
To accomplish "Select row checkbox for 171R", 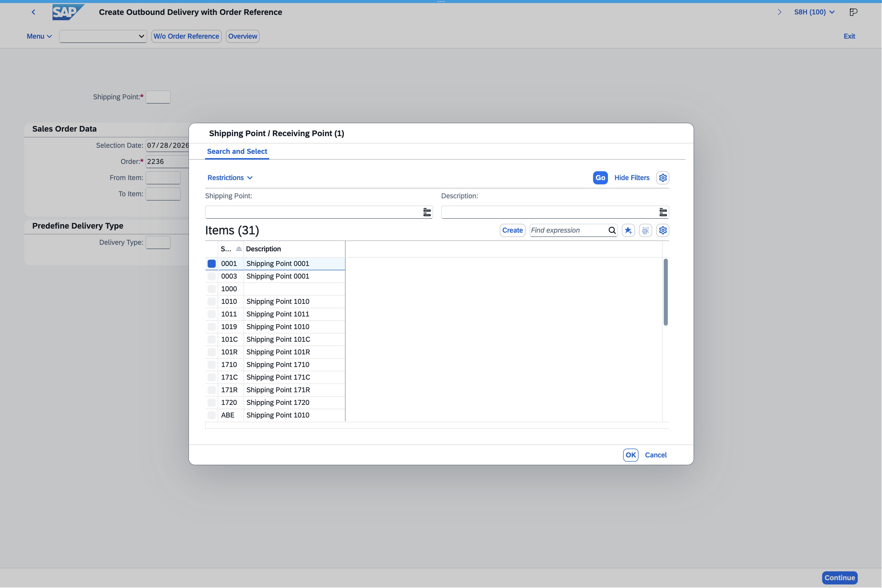I will [x=211, y=390].
